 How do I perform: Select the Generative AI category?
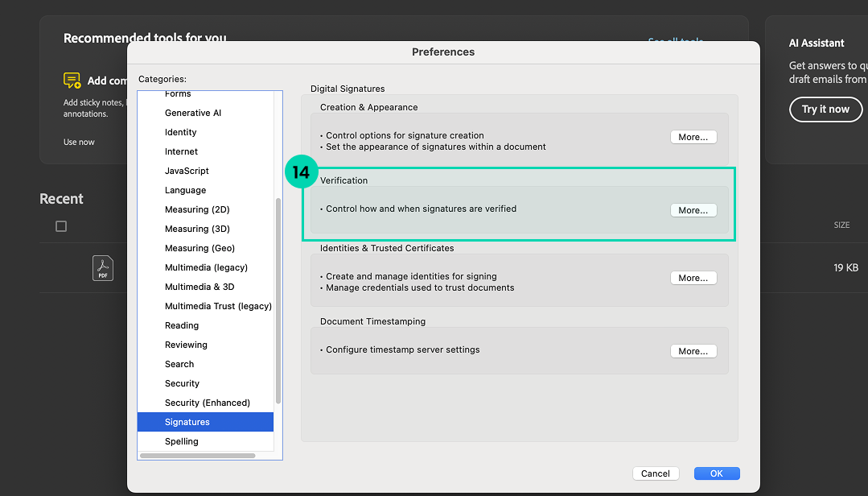192,113
